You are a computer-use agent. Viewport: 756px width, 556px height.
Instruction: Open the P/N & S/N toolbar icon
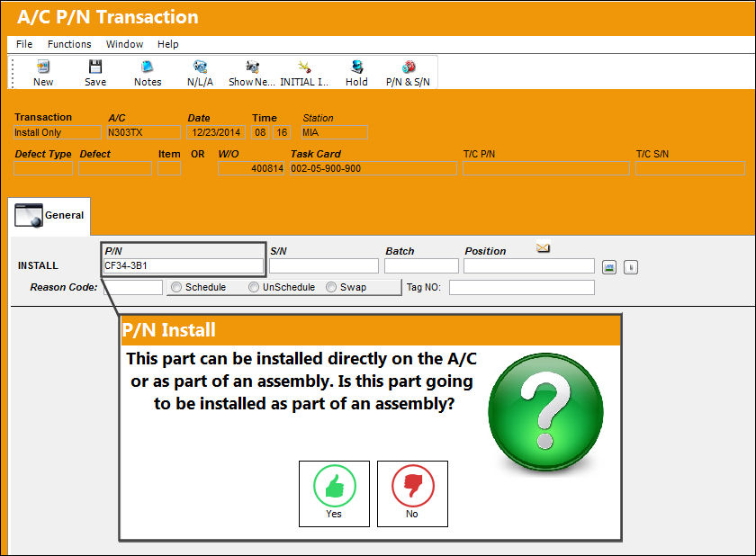pyautogui.click(x=408, y=67)
